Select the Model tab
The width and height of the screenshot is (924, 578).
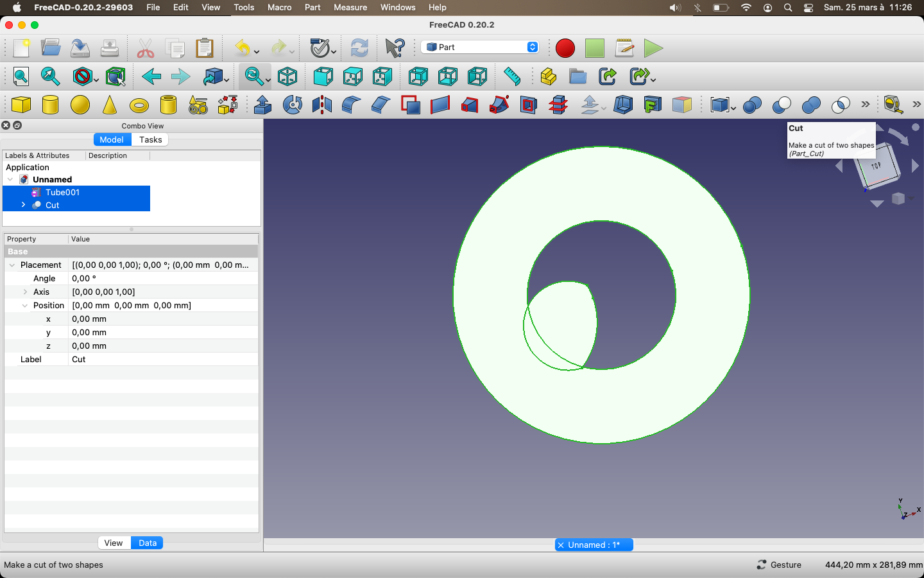point(112,139)
